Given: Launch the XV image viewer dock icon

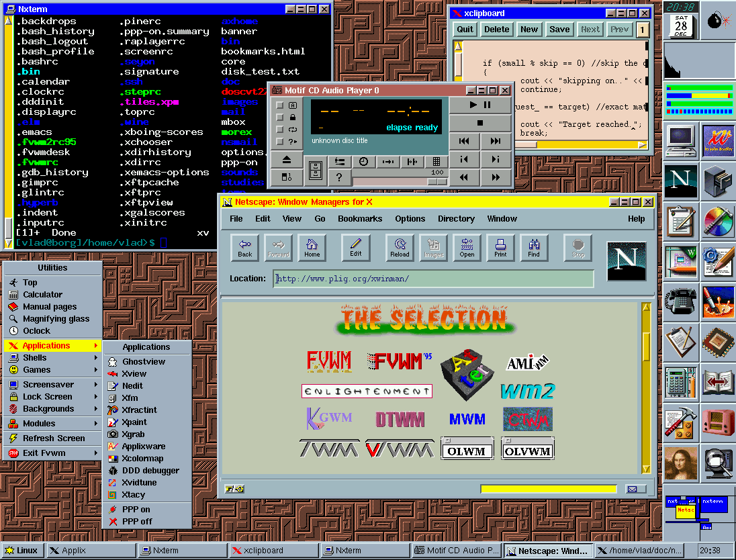Looking at the screenshot, I should coord(718,140).
